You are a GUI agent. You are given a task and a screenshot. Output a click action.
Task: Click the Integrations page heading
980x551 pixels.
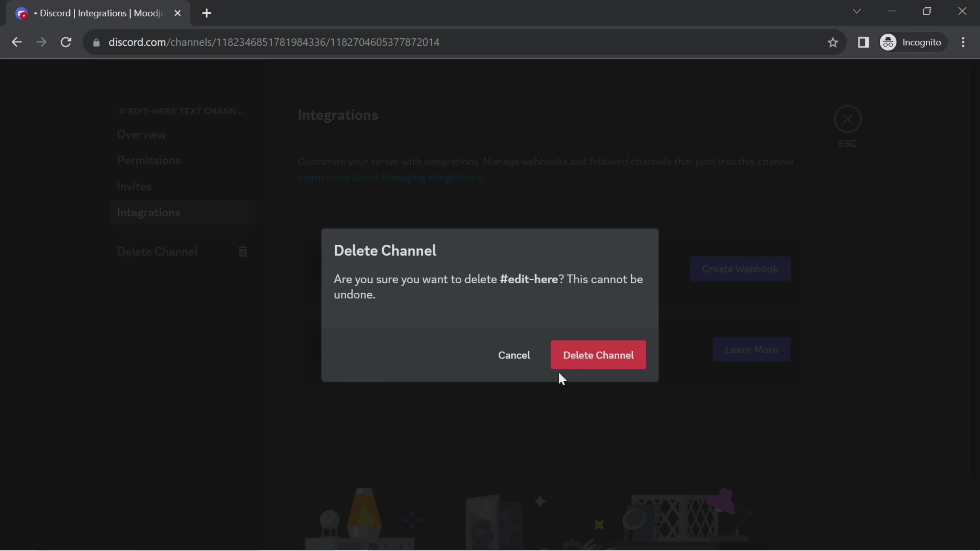click(338, 115)
